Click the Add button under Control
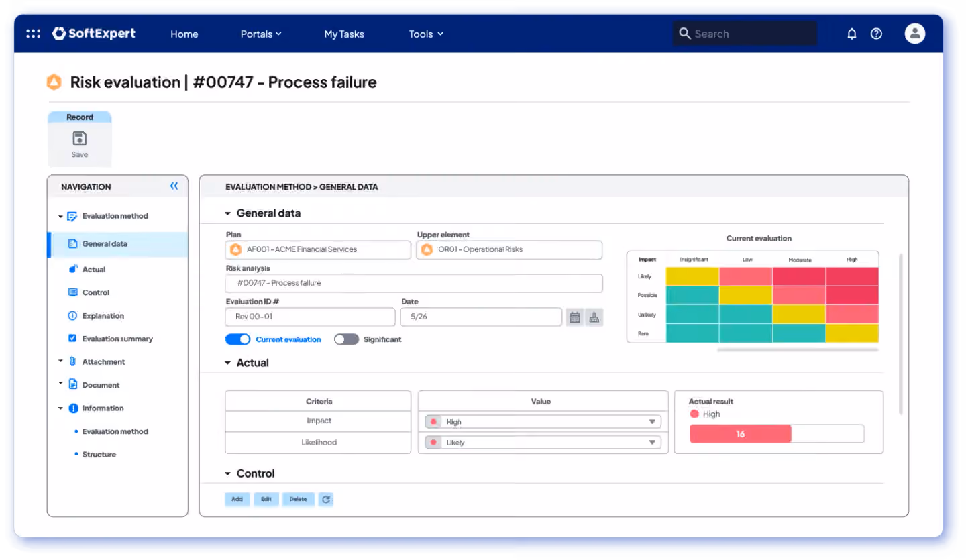Viewport: 966px width, 560px height. tap(237, 499)
